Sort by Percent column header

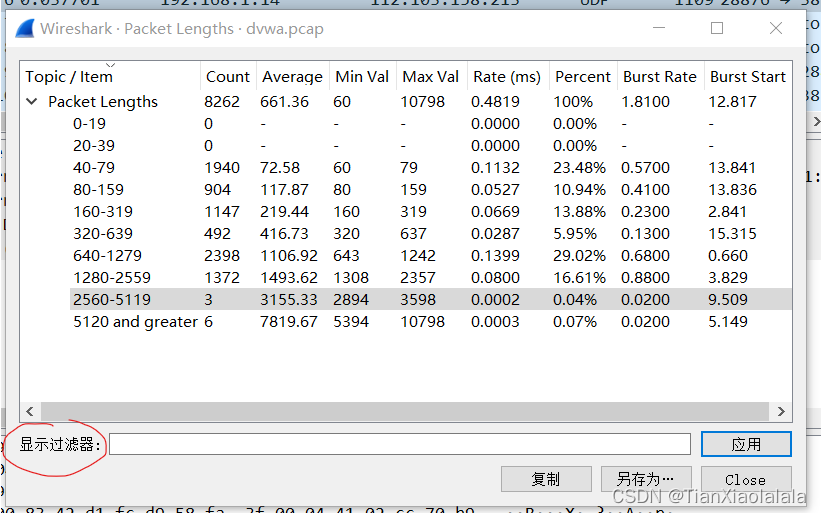click(583, 76)
